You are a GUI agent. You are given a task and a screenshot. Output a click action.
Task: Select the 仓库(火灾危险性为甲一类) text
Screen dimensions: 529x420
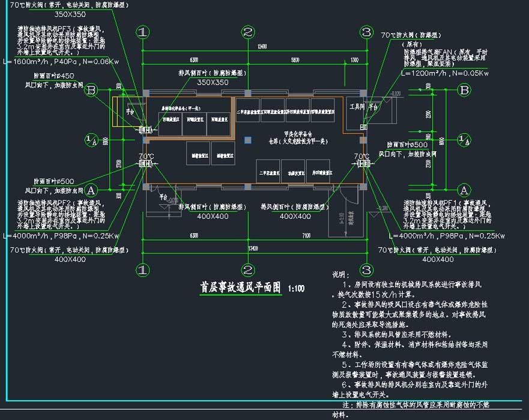[x=298, y=141]
